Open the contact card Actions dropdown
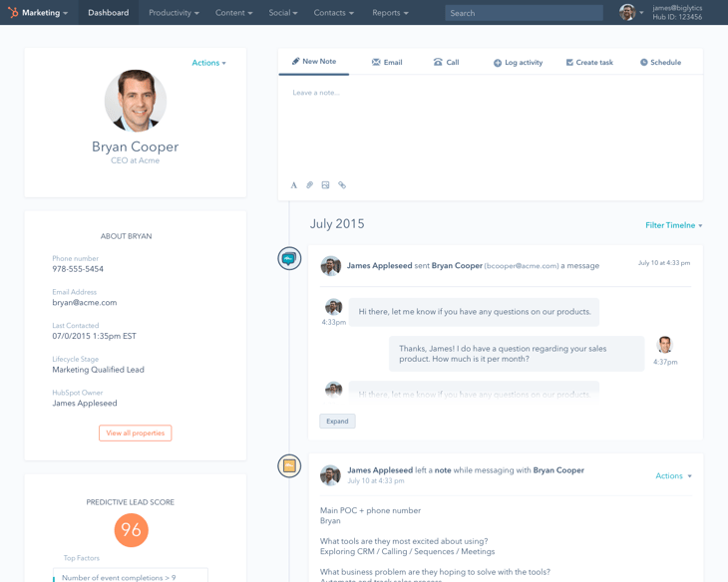728x582 pixels. point(208,63)
